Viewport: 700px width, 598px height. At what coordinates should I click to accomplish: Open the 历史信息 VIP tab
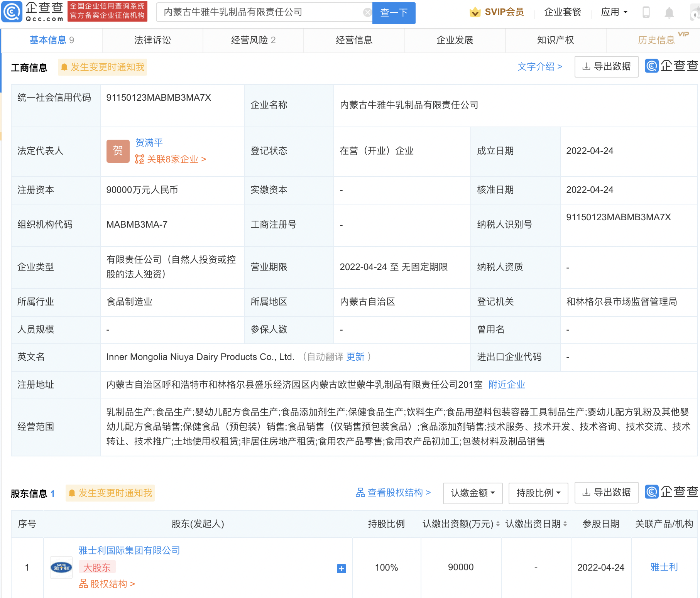click(x=656, y=40)
